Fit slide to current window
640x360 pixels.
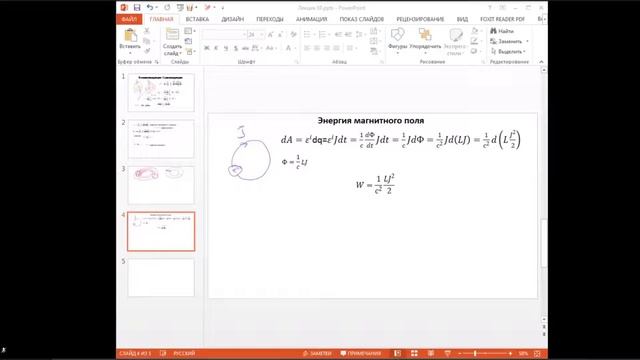pos(537,353)
